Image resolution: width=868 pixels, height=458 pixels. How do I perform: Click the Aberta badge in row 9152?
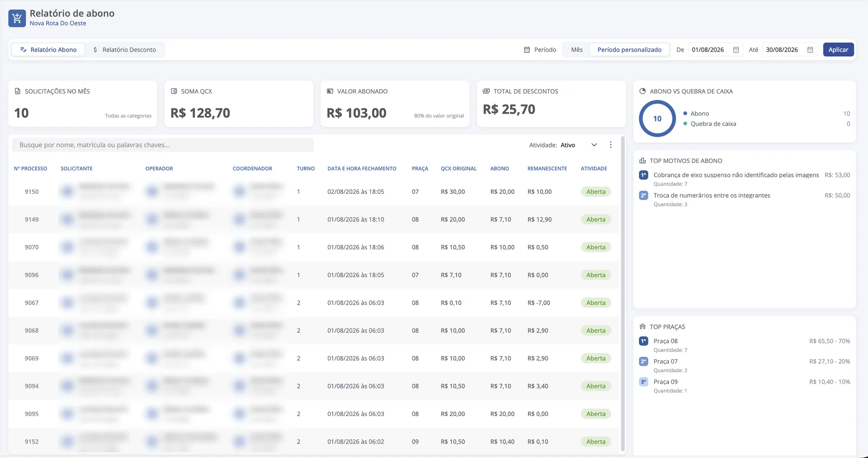coord(596,442)
